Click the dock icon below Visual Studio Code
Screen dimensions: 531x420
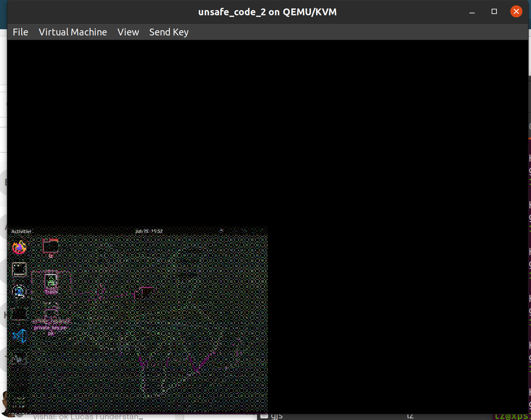pos(19,359)
